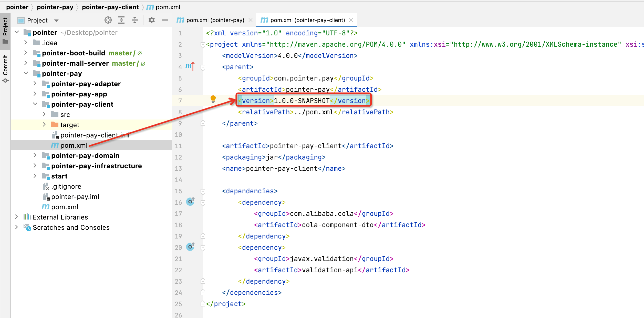The image size is (644, 318).
Task: Expand the pointer-pay-domain module
Action: [35, 155]
